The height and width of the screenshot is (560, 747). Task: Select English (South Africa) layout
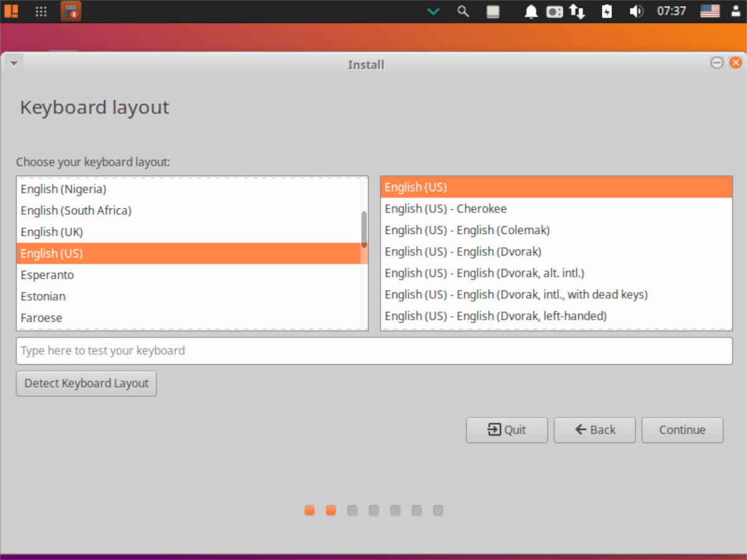188,210
